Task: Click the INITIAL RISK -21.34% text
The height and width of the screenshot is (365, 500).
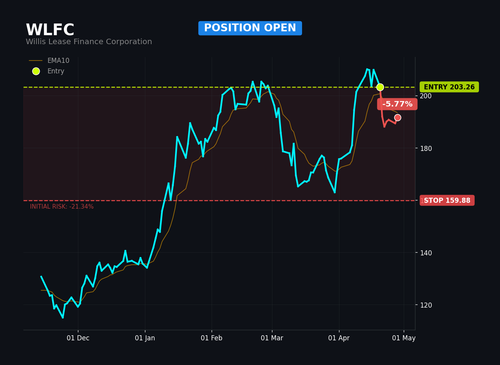Action: coord(62,207)
